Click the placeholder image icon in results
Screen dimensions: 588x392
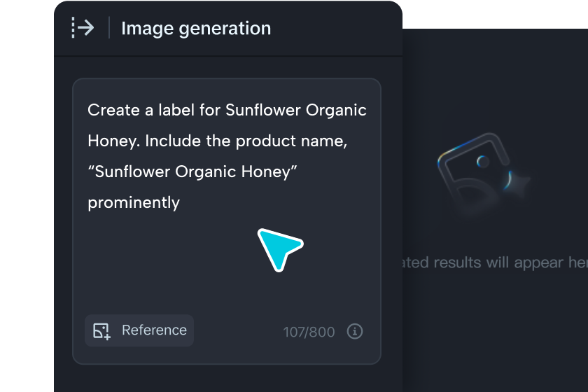pos(471,173)
